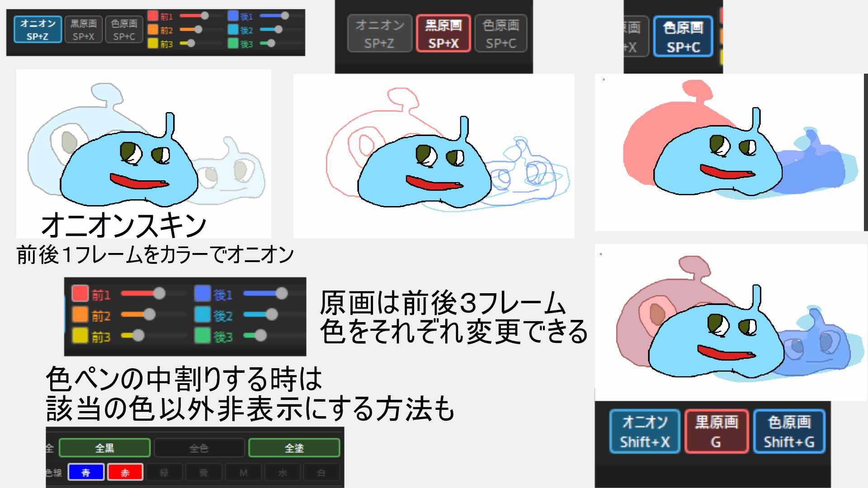The image size is (868, 488).
Task: Click the large cyan 後2 color swatch
Action: [x=202, y=314]
